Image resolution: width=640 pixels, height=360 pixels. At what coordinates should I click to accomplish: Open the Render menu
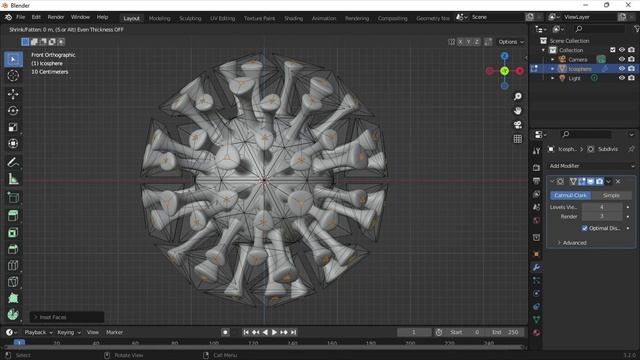pos(56,17)
